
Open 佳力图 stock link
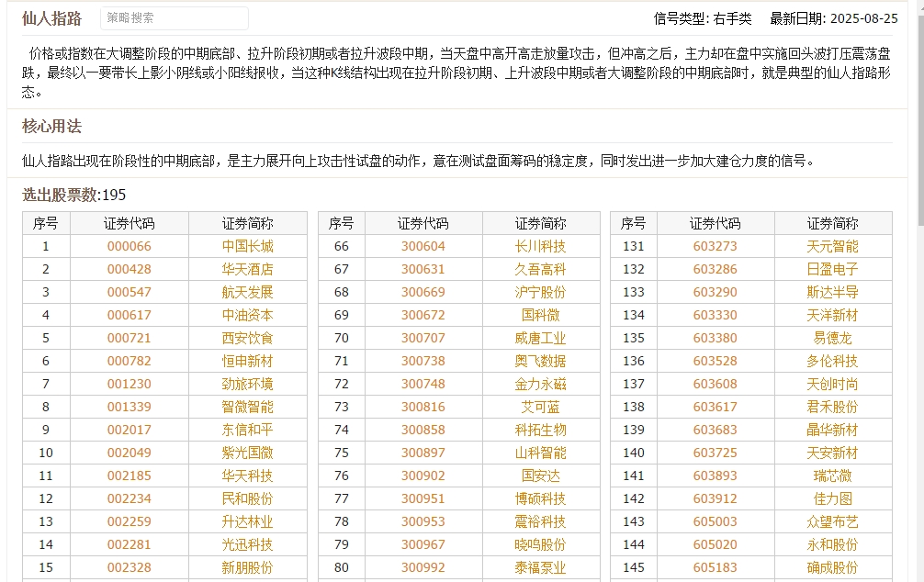pos(832,499)
